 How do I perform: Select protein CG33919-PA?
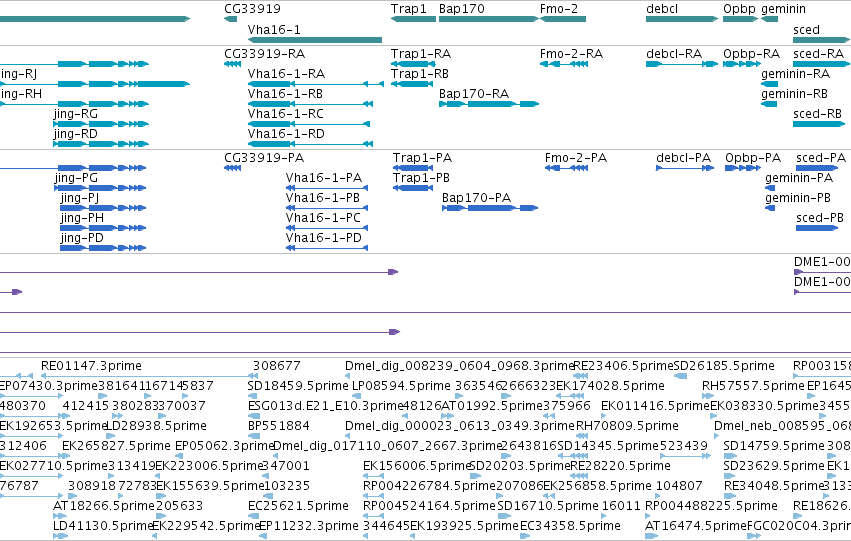tap(264, 158)
